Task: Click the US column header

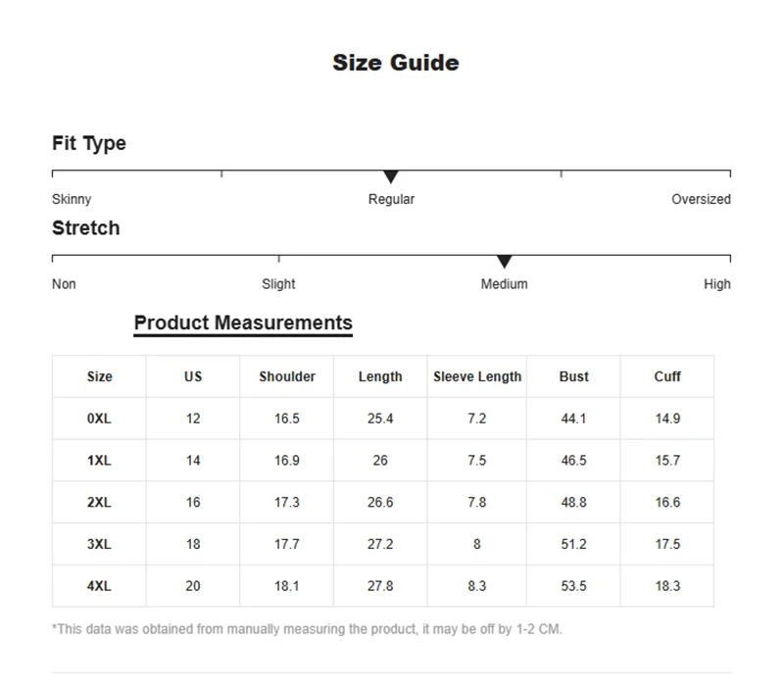Action: [193, 376]
